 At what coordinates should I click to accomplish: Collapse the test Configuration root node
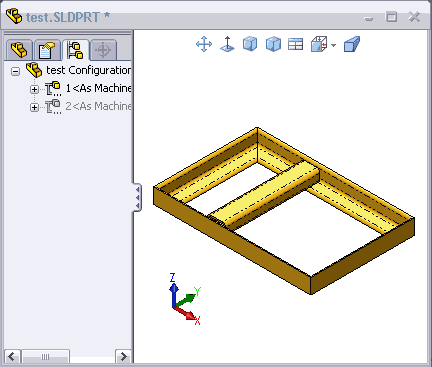click(x=15, y=71)
